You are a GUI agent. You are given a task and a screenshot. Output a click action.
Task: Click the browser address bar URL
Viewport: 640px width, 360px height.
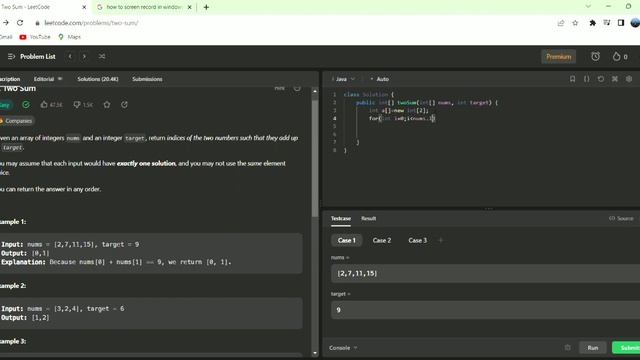pyautogui.click(x=91, y=23)
